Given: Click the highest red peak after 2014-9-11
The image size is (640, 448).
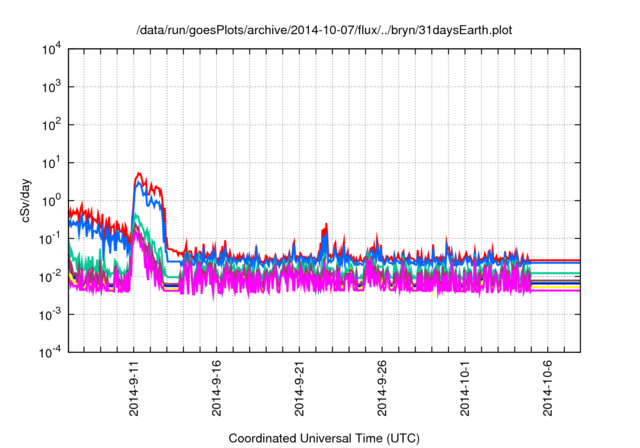Looking at the screenshot, I should (x=140, y=173).
